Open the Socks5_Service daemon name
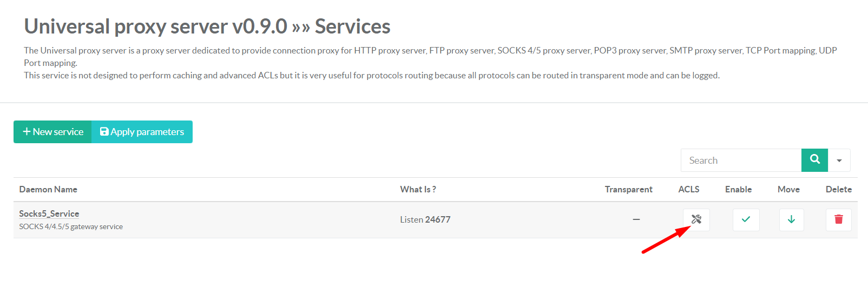The height and width of the screenshot is (281, 868). pos(49,213)
